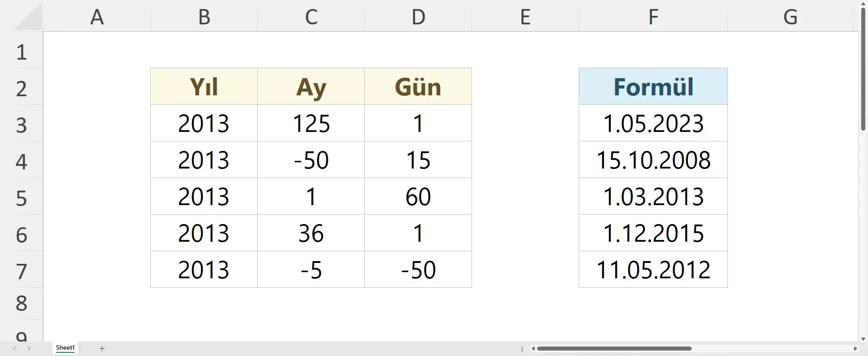Select the Ay header cell
Viewport: 868px width, 356px height.
pos(311,87)
